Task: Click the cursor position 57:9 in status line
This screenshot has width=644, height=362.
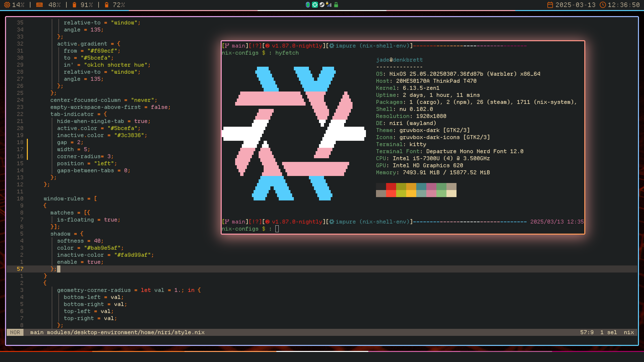Action: [x=587, y=332]
